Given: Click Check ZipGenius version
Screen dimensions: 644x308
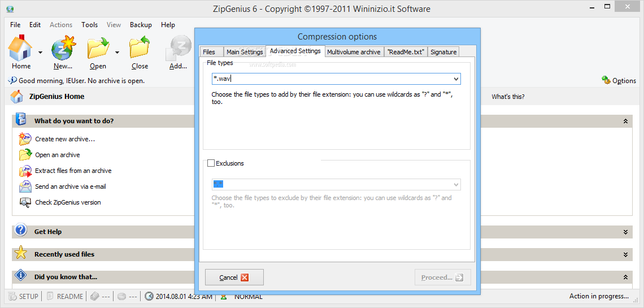Looking at the screenshot, I should pyautogui.click(x=68, y=202).
